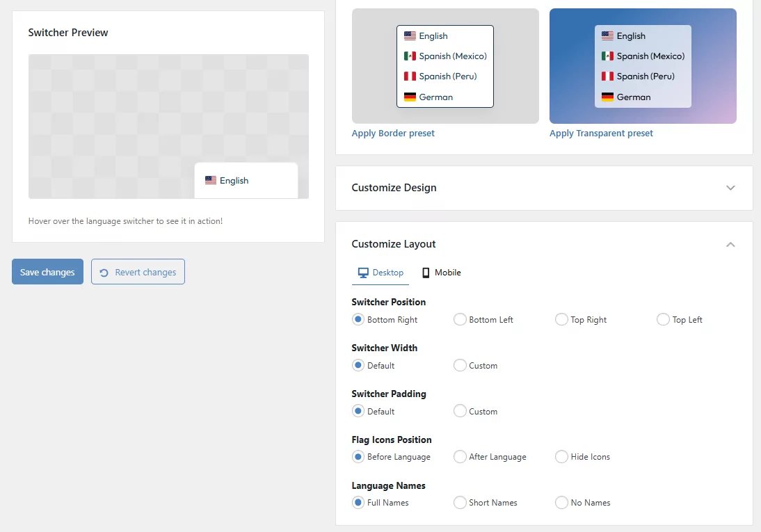Viewport: 761px width, 532px height.
Task: Click the Save changes button
Action: click(47, 272)
